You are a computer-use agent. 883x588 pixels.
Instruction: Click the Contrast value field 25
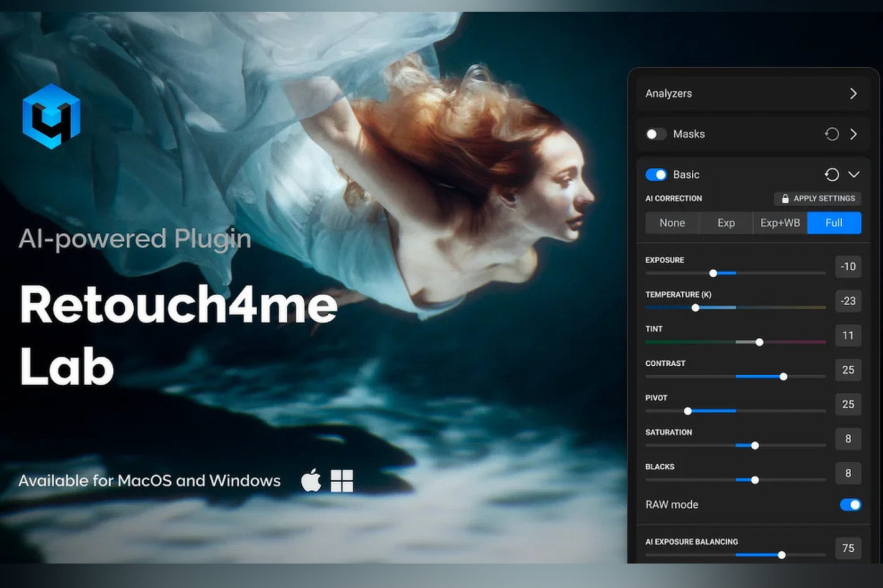tap(848, 370)
